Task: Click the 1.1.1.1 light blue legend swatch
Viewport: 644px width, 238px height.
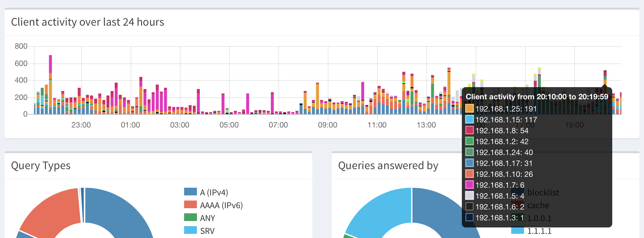Action: [x=518, y=231]
